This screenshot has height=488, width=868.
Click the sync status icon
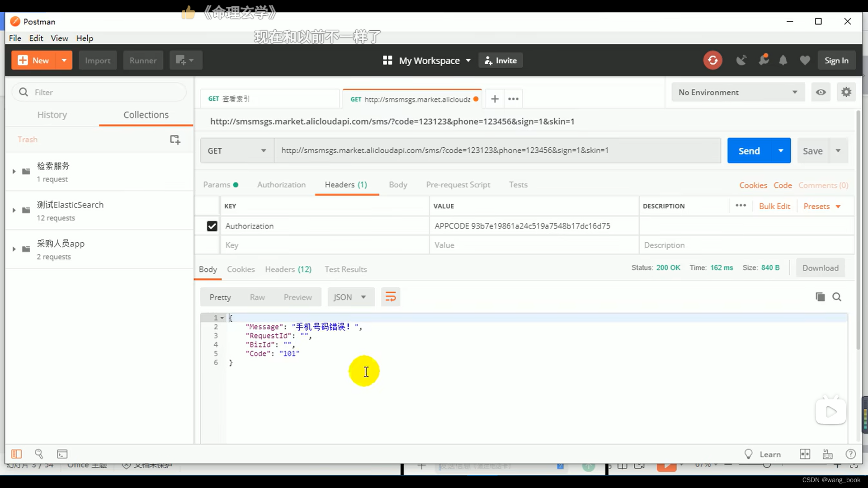coord(712,60)
